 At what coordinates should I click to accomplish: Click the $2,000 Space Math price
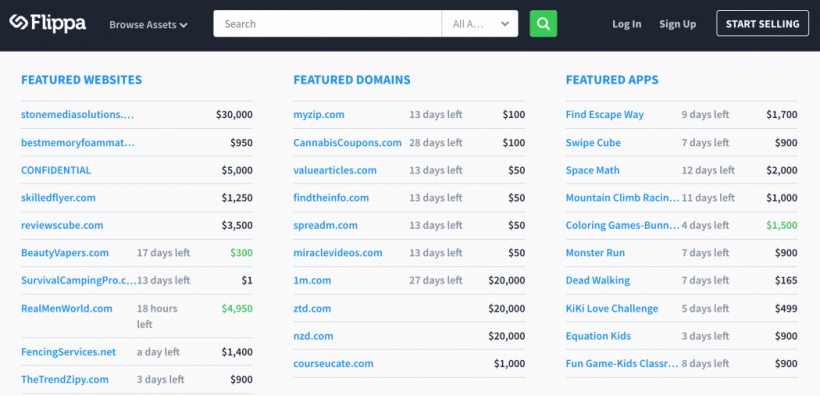781,170
